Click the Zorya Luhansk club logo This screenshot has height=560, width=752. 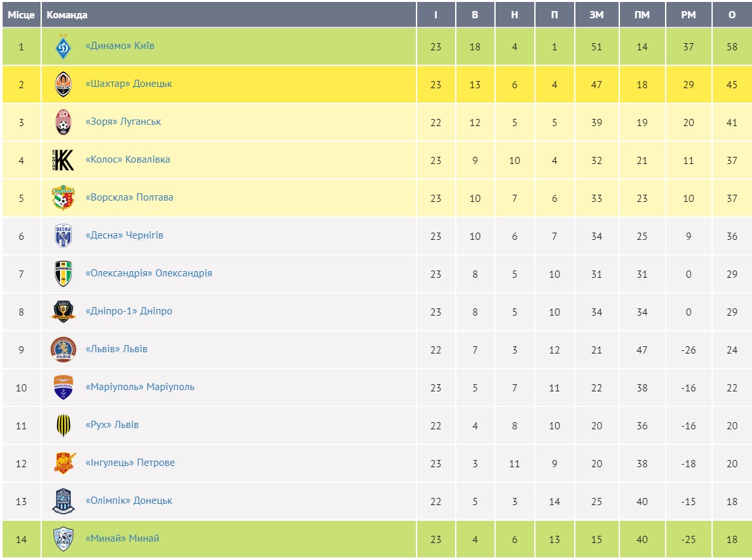pos(63,122)
